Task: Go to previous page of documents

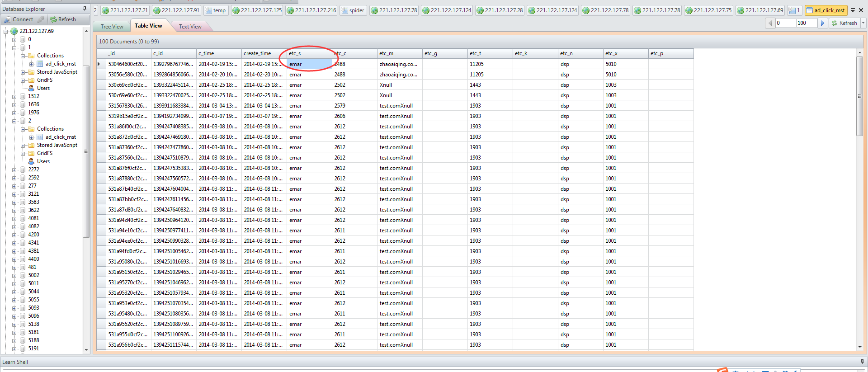Action: click(x=770, y=23)
